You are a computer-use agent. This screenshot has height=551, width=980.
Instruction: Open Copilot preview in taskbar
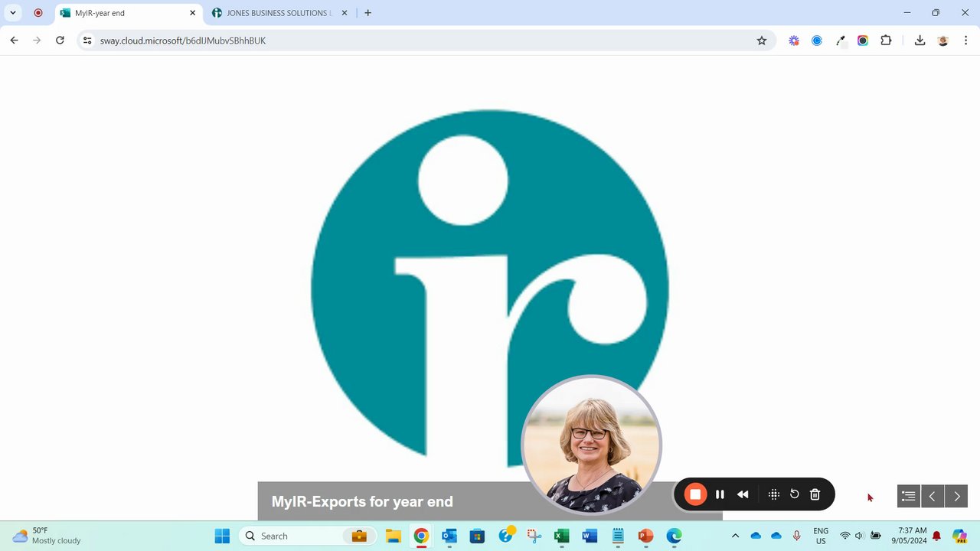[x=960, y=536]
